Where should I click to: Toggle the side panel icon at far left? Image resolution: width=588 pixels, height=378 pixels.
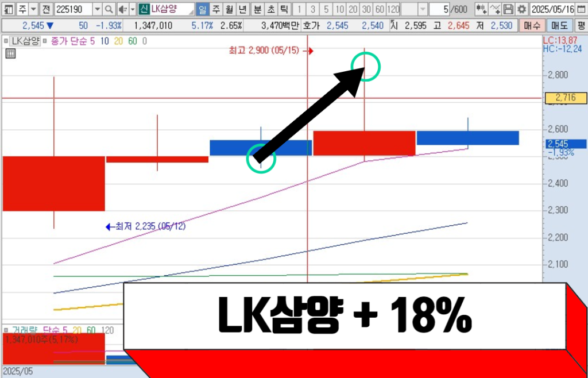(x=9, y=9)
